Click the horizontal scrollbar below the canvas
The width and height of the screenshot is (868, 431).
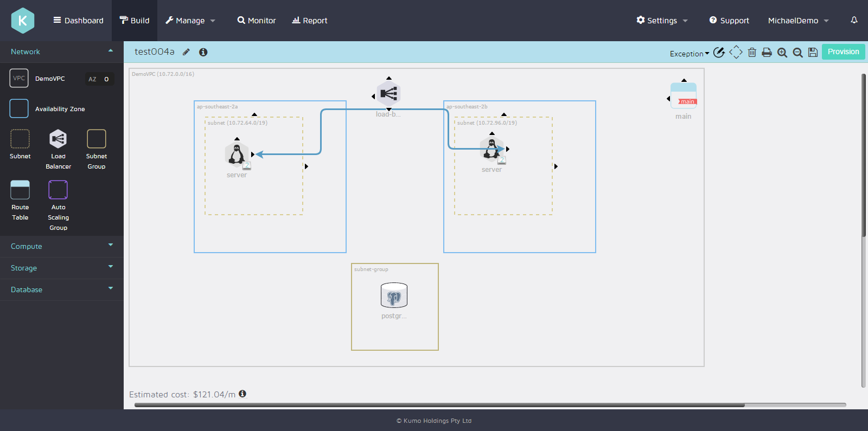click(439, 404)
